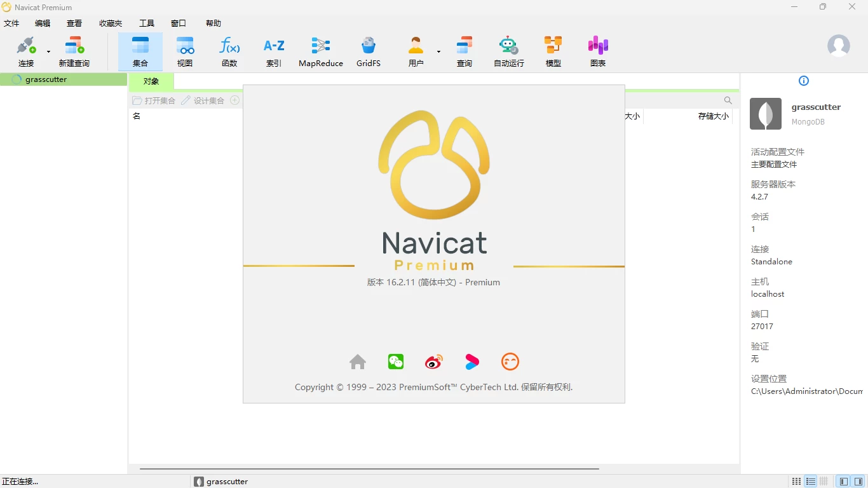Viewport: 868px width, 488px height.
Task: Click the add collection plus icon
Action: pyautogui.click(x=234, y=100)
